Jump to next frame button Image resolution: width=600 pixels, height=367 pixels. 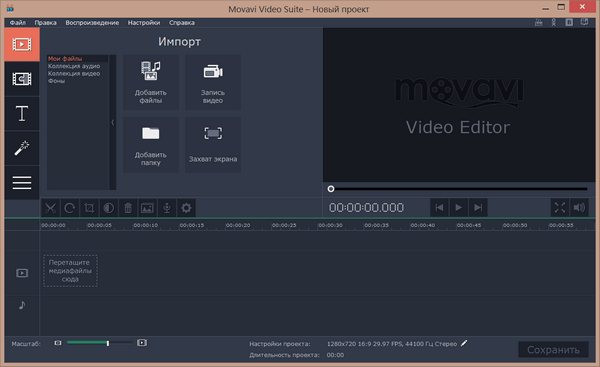click(x=478, y=207)
